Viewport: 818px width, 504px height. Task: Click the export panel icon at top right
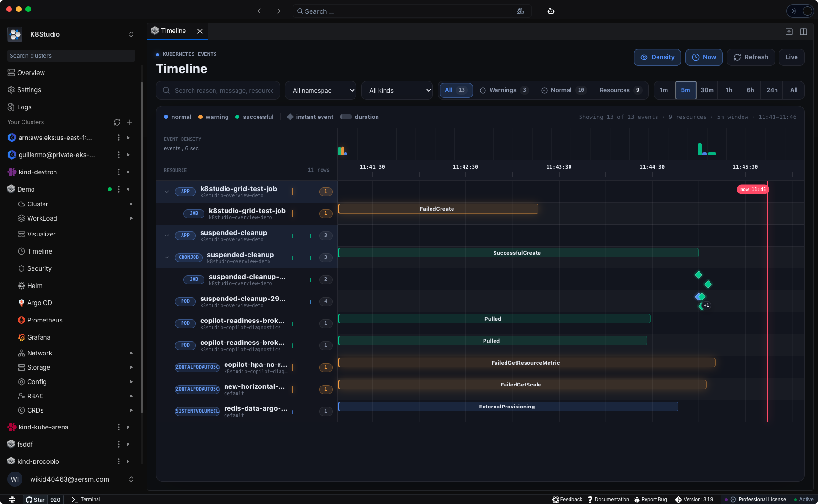pyautogui.click(x=789, y=32)
